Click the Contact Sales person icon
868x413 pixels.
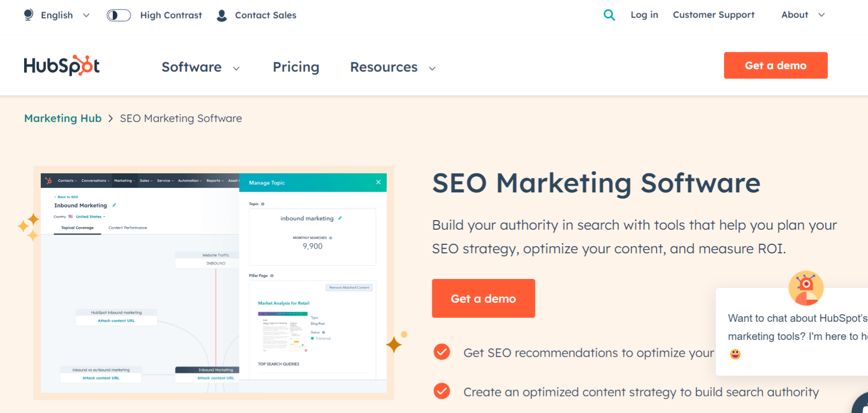pyautogui.click(x=222, y=16)
